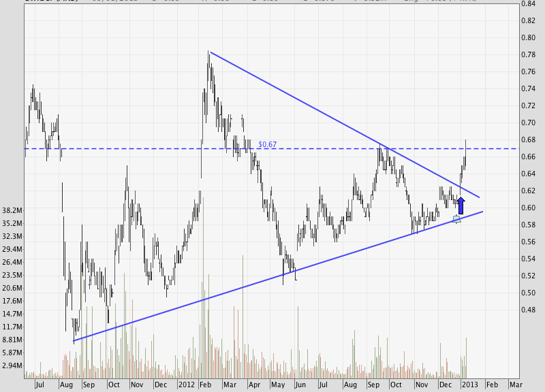Image resolution: width=545 pixels, height=392 pixels.
Task: Click the ascending trendline's right end point
Action: 483,212
